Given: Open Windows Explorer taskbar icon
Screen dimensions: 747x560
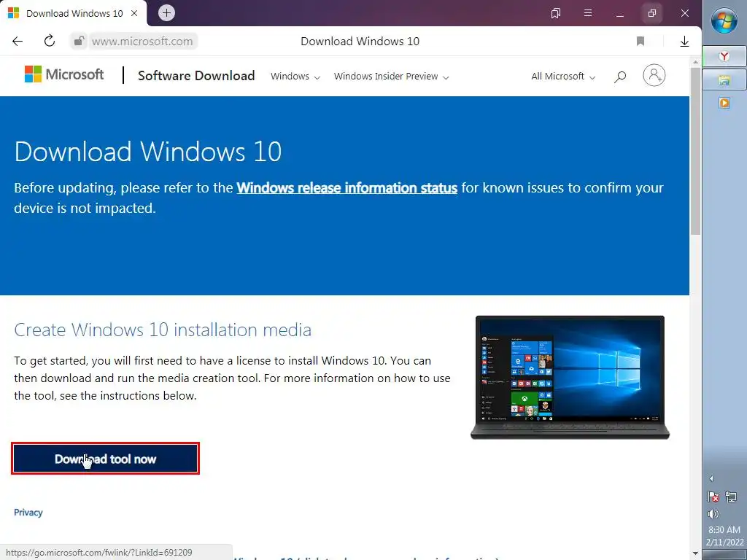Looking at the screenshot, I should [724, 80].
